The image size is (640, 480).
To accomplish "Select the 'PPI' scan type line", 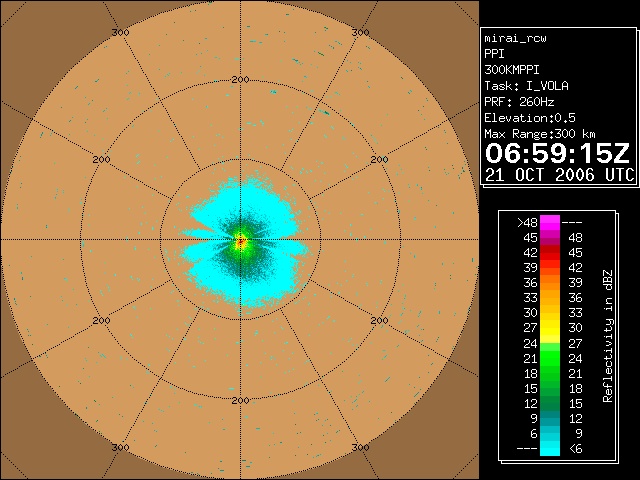I will tap(494, 54).
